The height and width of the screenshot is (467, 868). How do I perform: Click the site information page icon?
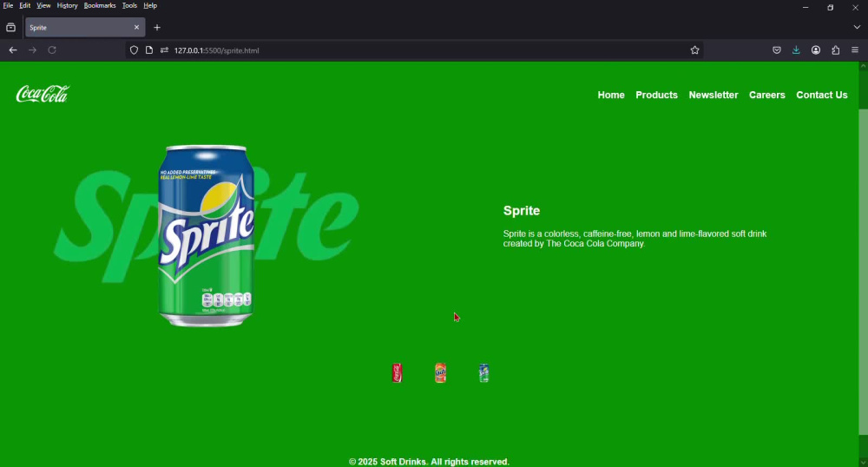pyautogui.click(x=149, y=50)
